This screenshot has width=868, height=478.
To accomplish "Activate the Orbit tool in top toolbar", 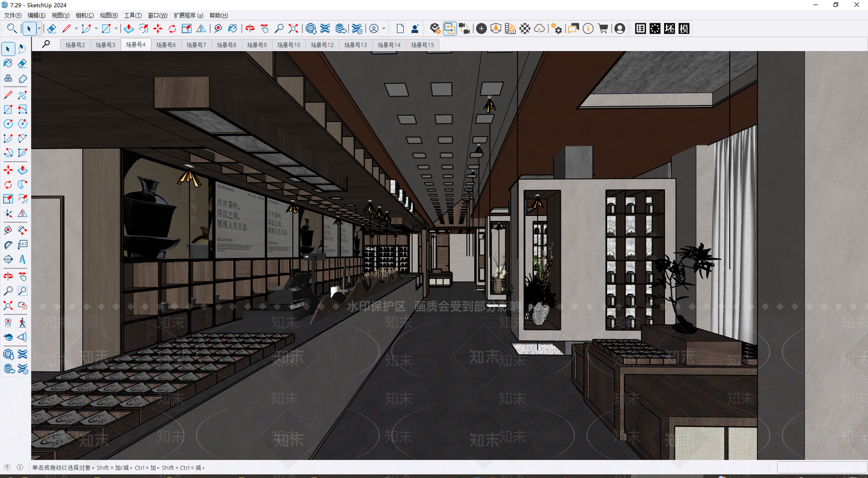I will point(250,29).
